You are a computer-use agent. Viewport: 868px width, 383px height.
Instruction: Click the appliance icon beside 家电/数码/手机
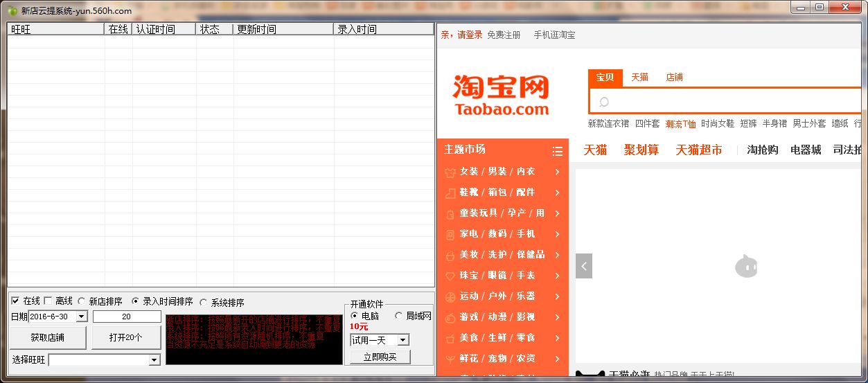point(450,234)
